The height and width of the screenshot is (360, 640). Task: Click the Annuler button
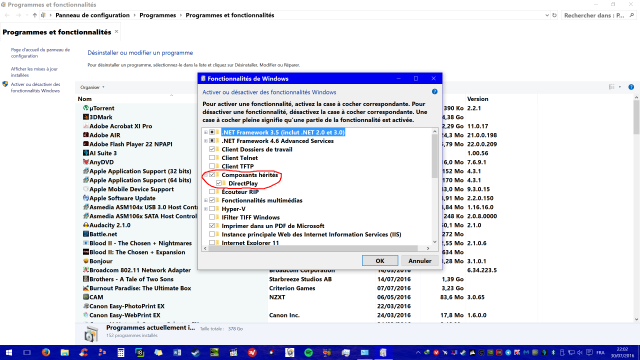[x=420, y=260]
